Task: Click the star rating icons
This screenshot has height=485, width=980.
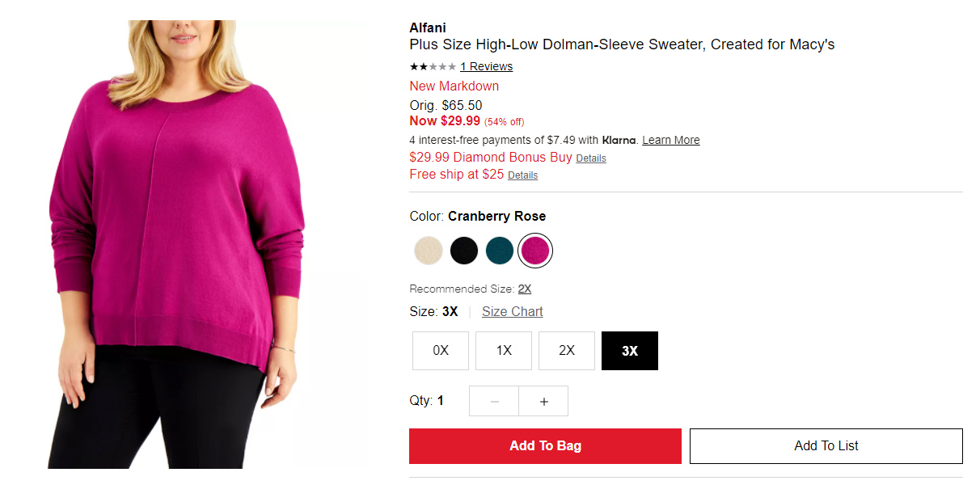Action: point(433,66)
